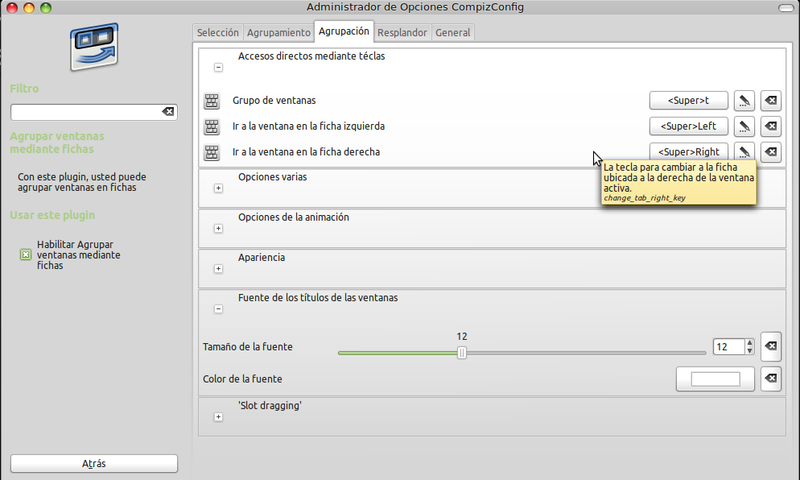Click inside the Filtro text field
The image size is (800, 480).
tap(85, 112)
